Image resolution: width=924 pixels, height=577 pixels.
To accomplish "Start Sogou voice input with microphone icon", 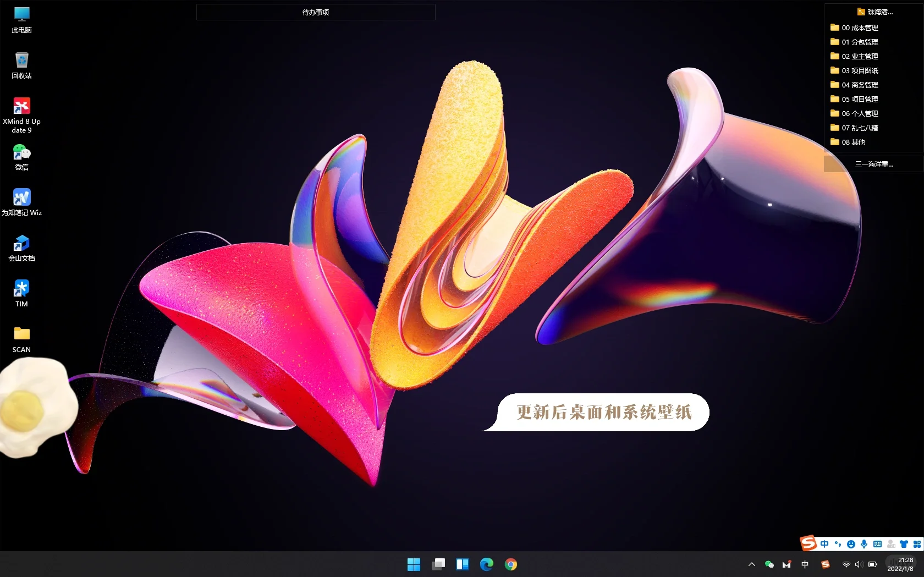I will (864, 544).
